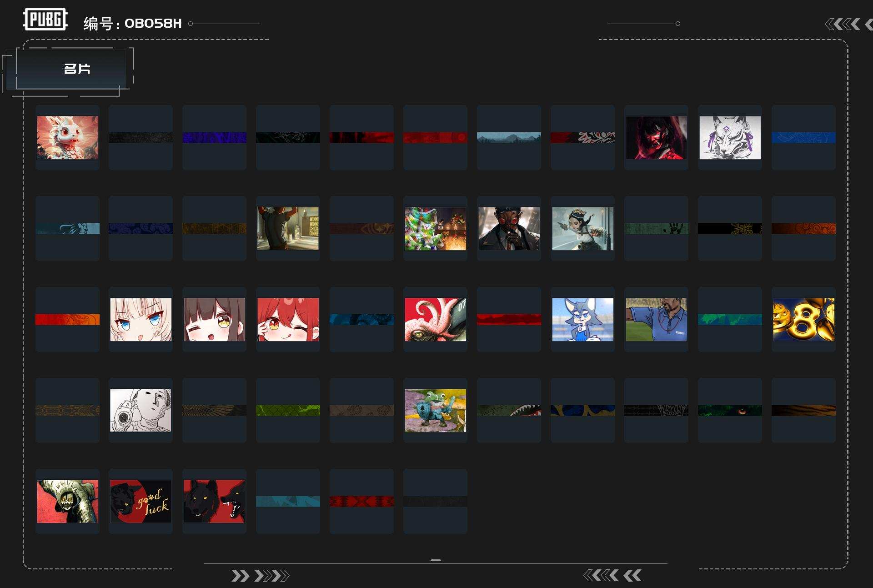Select the green band with handprint
873x588 pixels.
pos(657,228)
